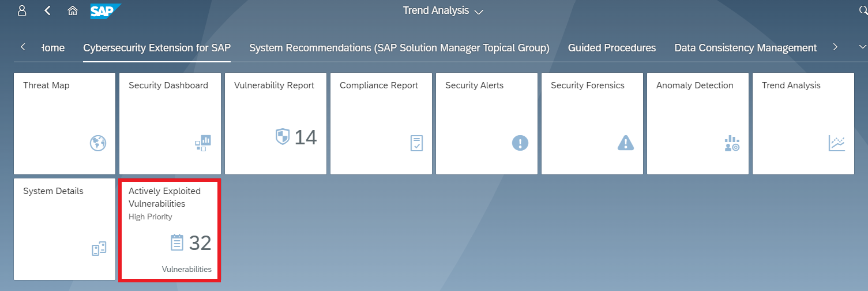Click the shield icon on Vulnerability Report
Viewport: 868px width, 291px height.
[x=282, y=137]
